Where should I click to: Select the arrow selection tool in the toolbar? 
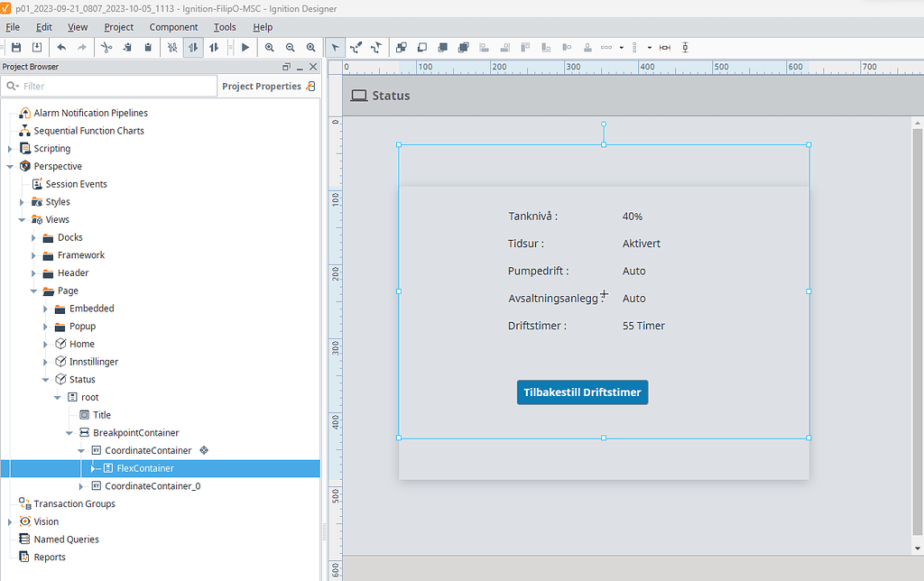pyautogui.click(x=336, y=47)
